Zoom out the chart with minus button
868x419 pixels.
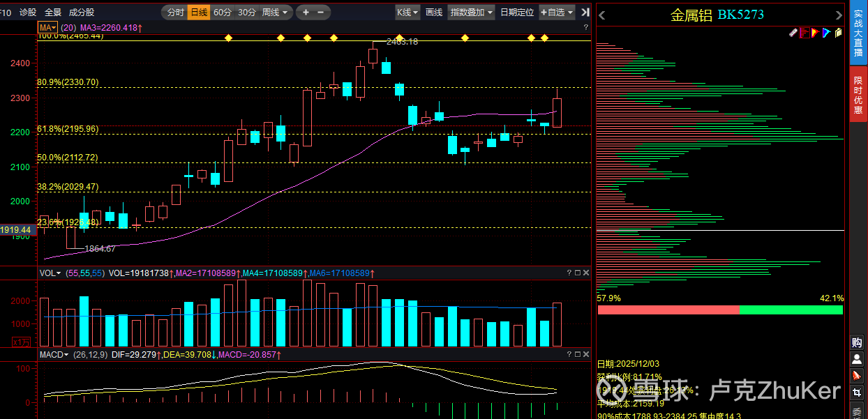pyautogui.click(x=320, y=13)
